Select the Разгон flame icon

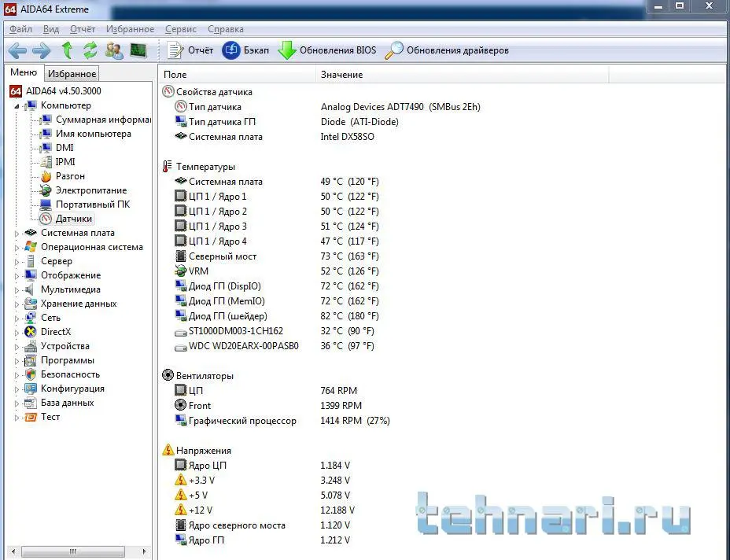[46, 176]
